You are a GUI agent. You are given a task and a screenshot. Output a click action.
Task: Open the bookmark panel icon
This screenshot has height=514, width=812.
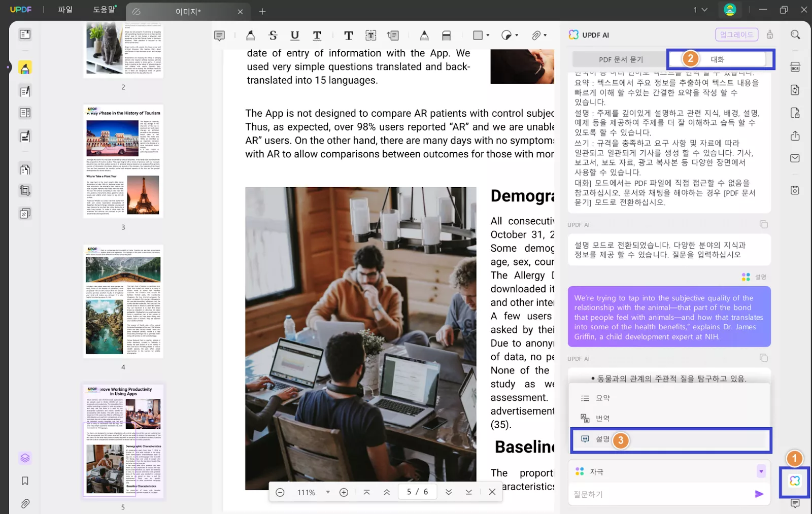click(x=25, y=481)
